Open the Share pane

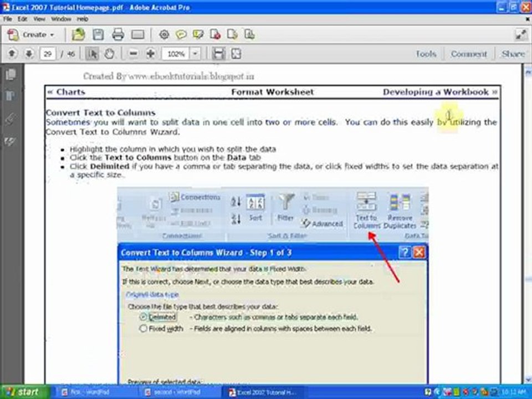click(513, 54)
